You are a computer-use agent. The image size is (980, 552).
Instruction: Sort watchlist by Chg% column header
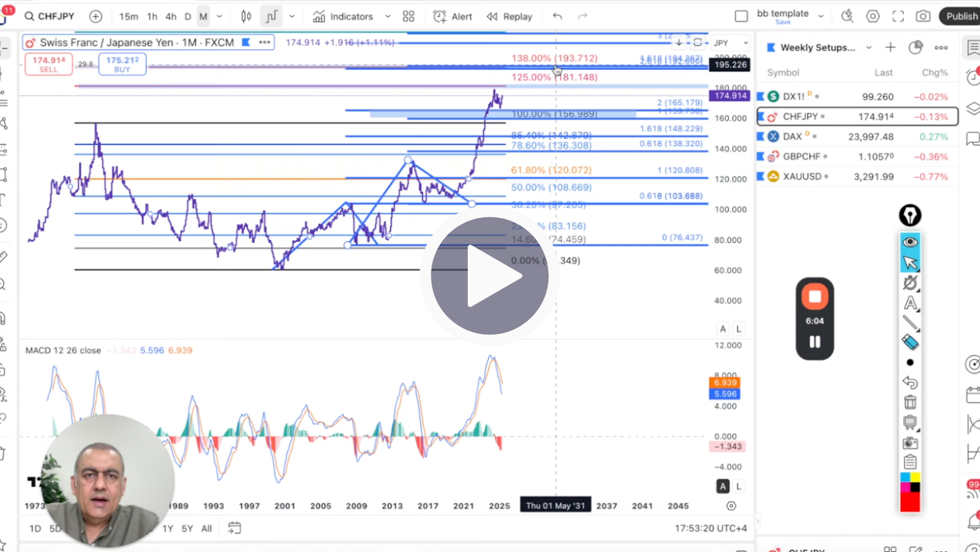[935, 73]
